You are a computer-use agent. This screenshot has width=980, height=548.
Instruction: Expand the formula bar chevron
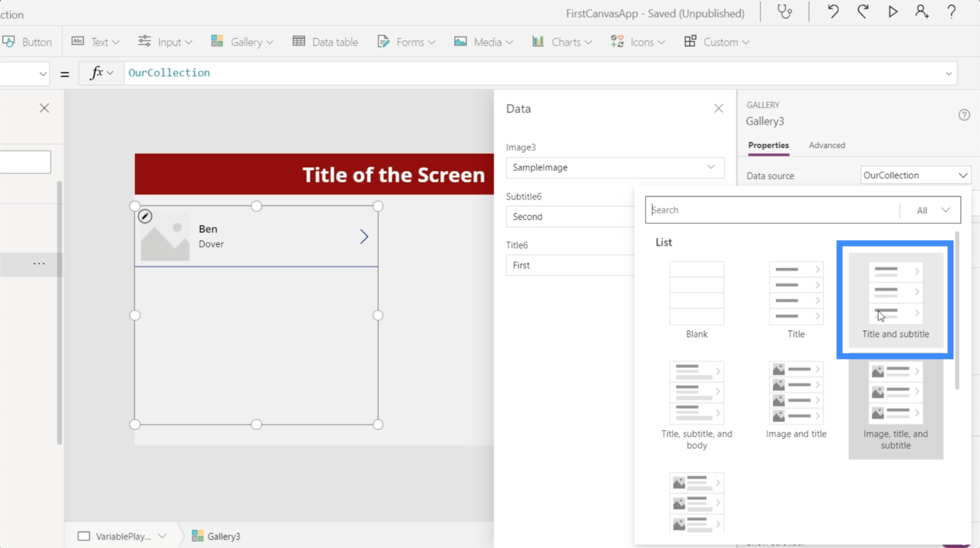click(x=949, y=73)
